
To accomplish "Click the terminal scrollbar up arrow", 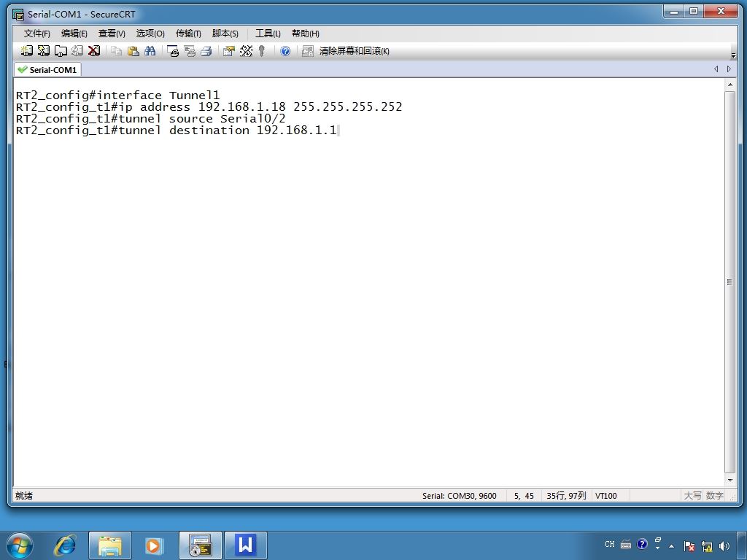I will 729,85.
